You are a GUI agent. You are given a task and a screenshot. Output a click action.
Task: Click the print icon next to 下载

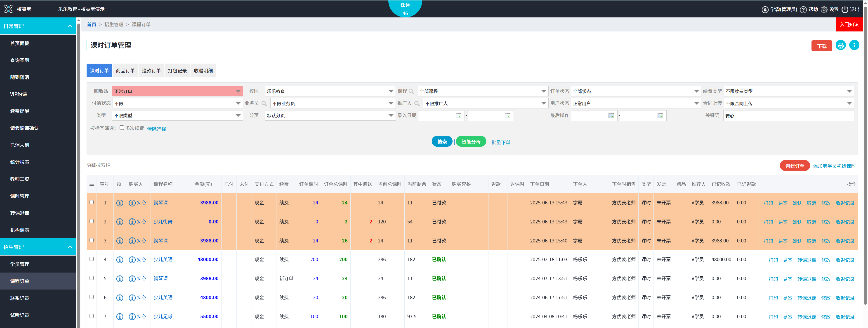[x=840, y=45]
